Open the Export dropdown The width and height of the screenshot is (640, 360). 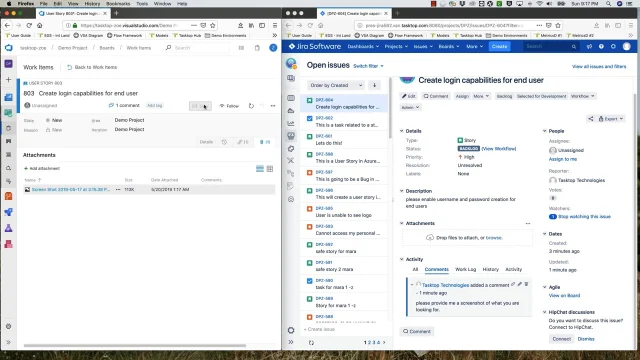(x=611, y=119)
